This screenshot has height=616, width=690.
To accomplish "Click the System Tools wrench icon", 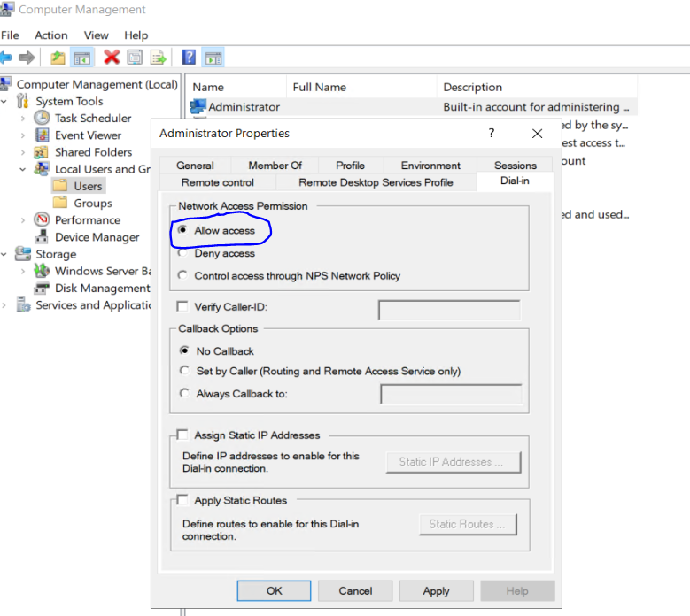I will coord(22,101).
